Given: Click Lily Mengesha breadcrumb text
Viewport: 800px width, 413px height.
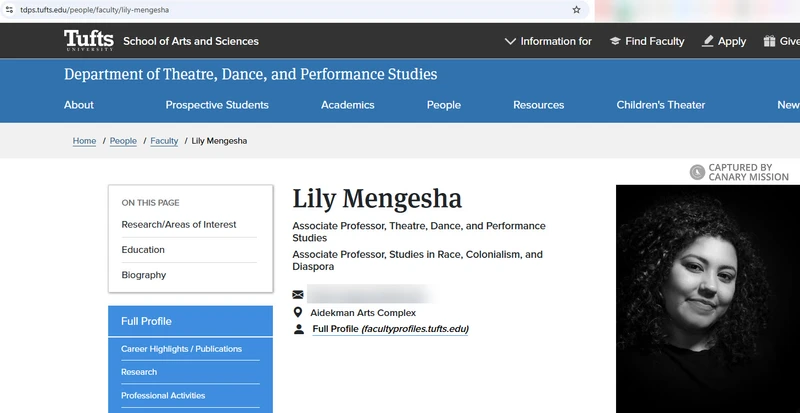Looking at the screenshot, I should 219,141.
